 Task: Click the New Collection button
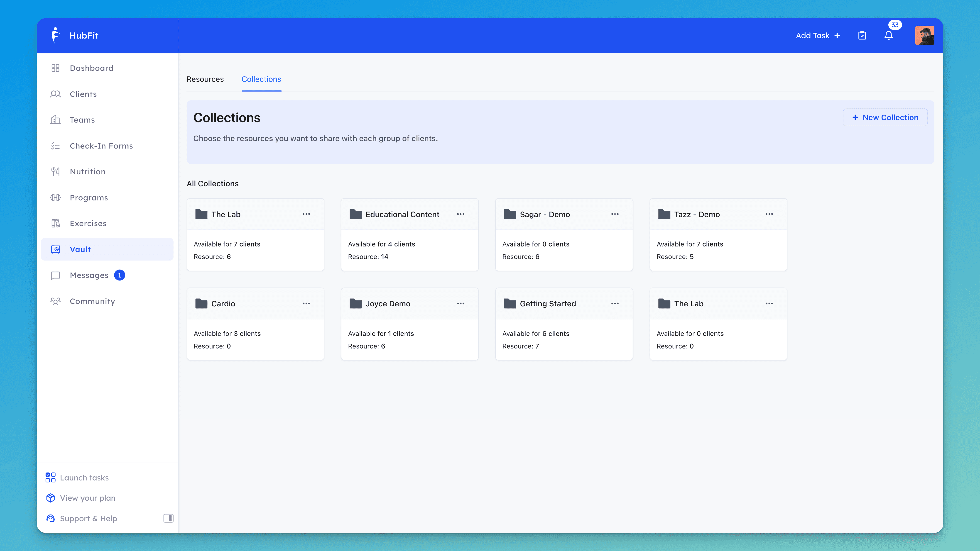[x=886, y=117]
